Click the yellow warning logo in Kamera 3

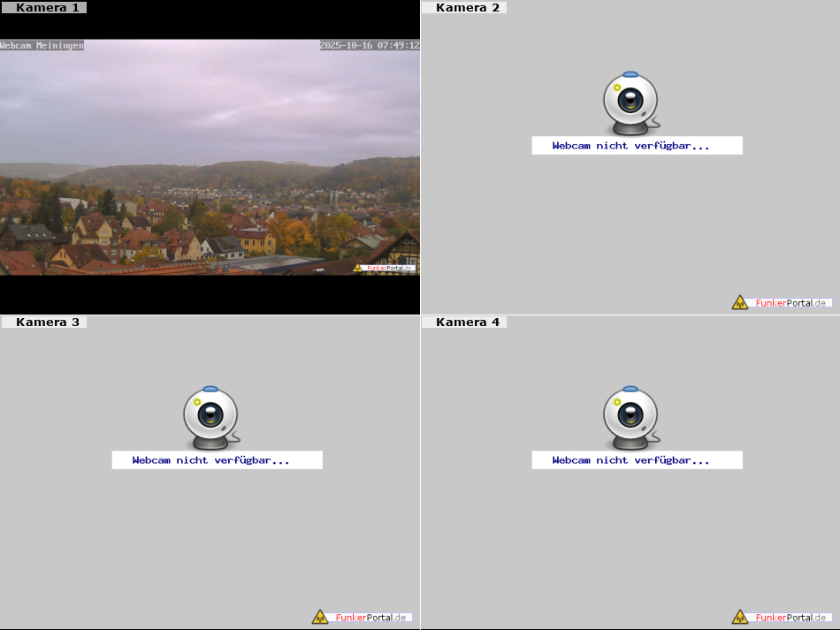click(320, 617)
